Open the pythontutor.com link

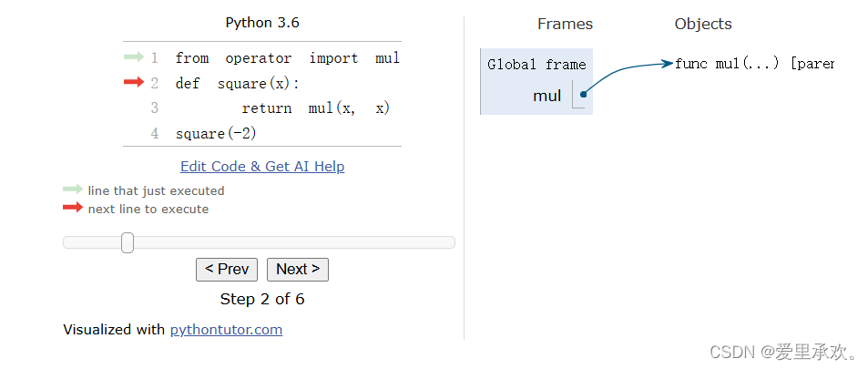[x=227, y=330]
